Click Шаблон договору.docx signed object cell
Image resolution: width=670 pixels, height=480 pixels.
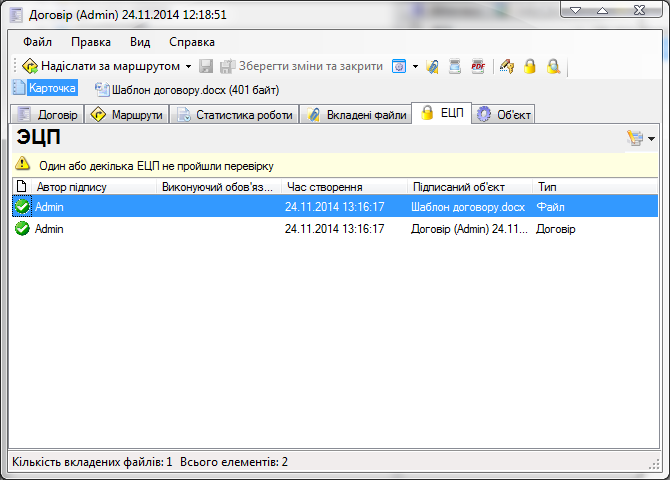(468, 207)
